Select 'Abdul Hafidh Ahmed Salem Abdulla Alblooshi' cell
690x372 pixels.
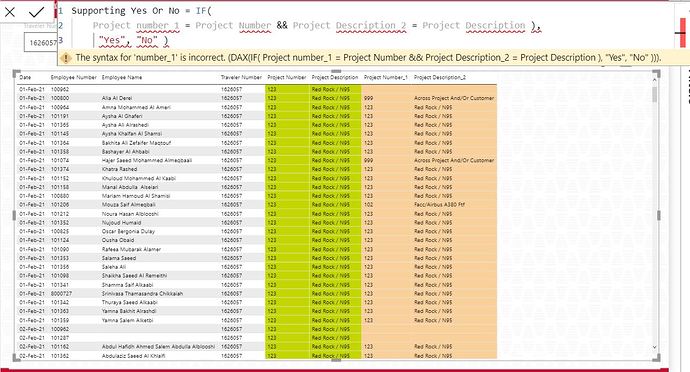coord(158,347)
